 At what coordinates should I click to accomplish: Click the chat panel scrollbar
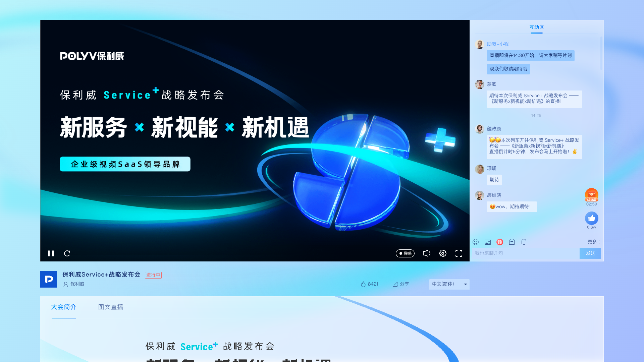click(x=601, y=54)
